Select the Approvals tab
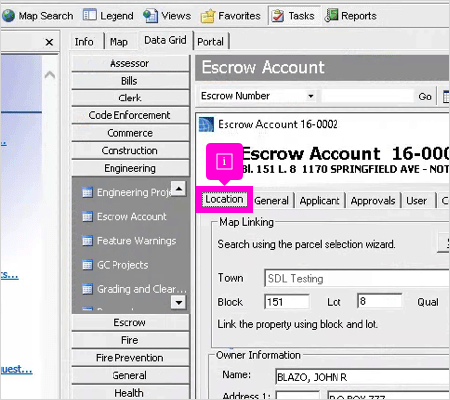The image size is (450, 400). (373, 201)
